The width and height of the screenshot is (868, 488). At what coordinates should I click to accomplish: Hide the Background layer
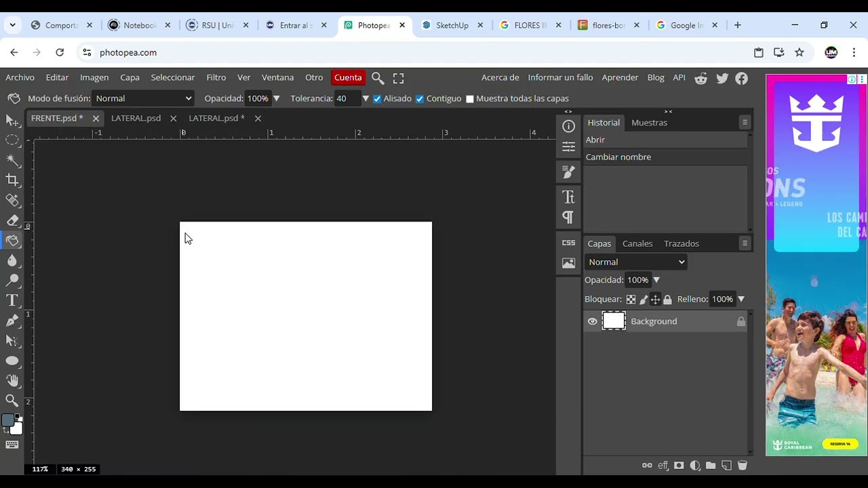[x=592, y=321]
